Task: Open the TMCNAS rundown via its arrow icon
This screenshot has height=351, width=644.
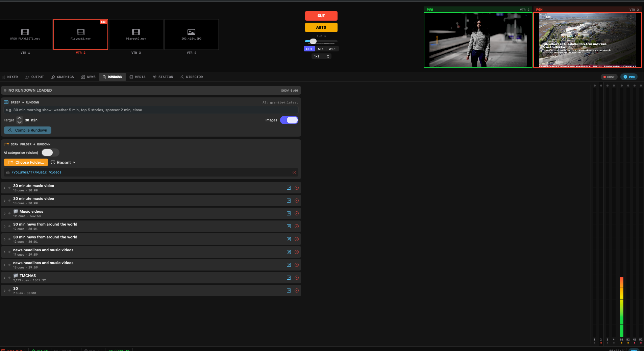Action: point(289,278)
